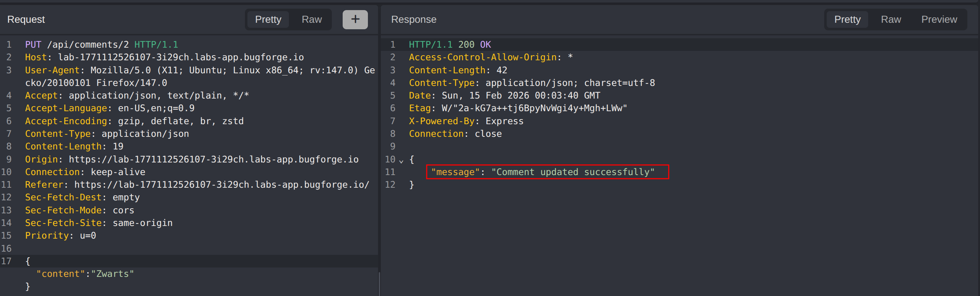Click the Request panel title label
This screenshot has width=980, height=296.
pyautogui.click(x=26, y=19)
